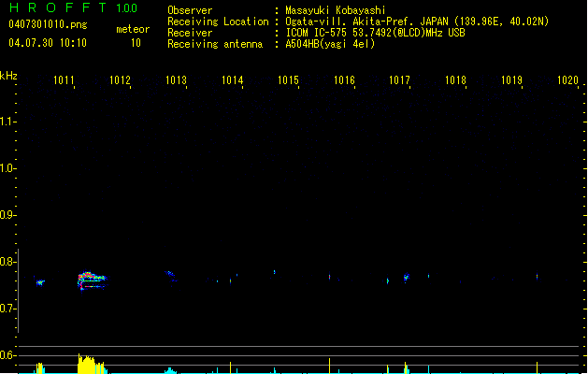Click the yellow power spike before 1016
The image size is (588, 374).
pyautogui.click(x=330, y=366)
